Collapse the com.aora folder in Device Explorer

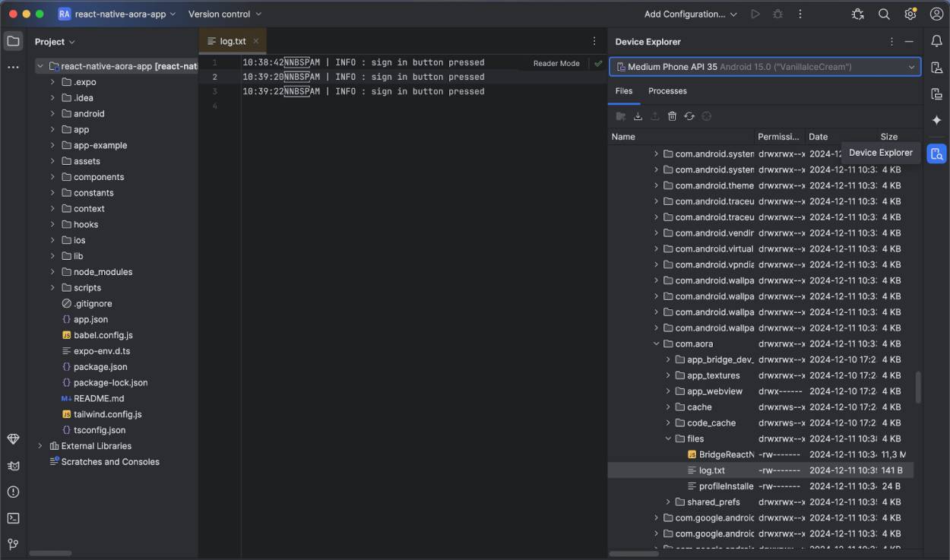click(x=657, y=343)
